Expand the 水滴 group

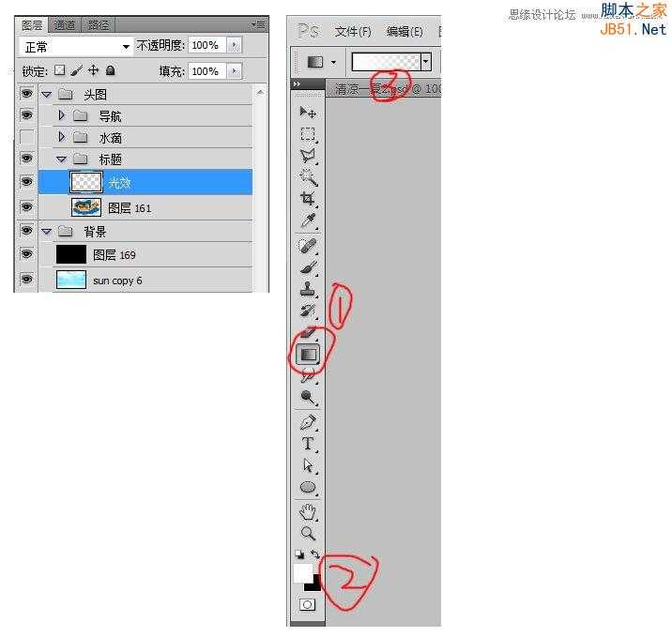(x=61, y=137)
